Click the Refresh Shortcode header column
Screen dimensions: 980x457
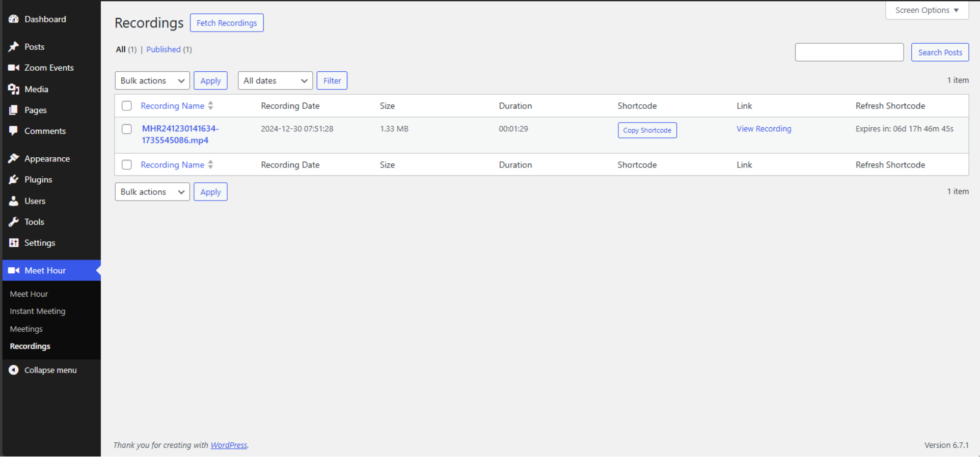click(x=890, y=106)
